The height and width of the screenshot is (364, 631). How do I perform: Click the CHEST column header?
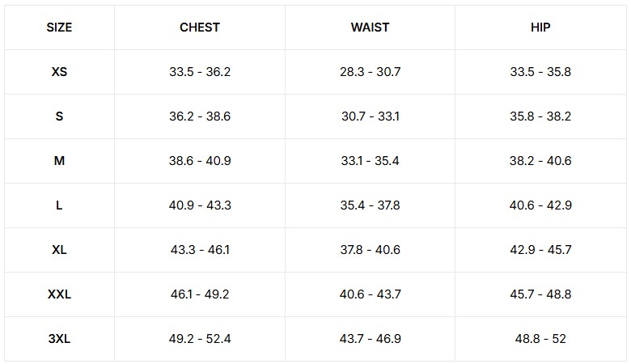pos(200,28)
